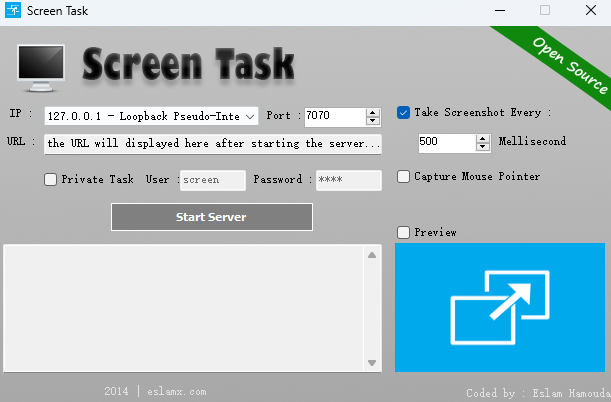Click the URL display field
This screenshot has width=611, height=402.
click(213, 144)
